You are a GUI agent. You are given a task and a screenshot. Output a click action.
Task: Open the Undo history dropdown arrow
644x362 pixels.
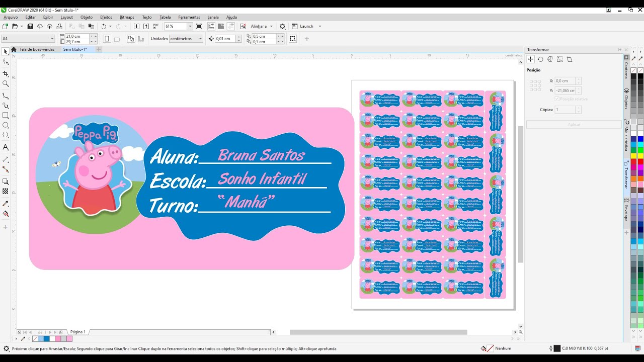pos(110,26)
